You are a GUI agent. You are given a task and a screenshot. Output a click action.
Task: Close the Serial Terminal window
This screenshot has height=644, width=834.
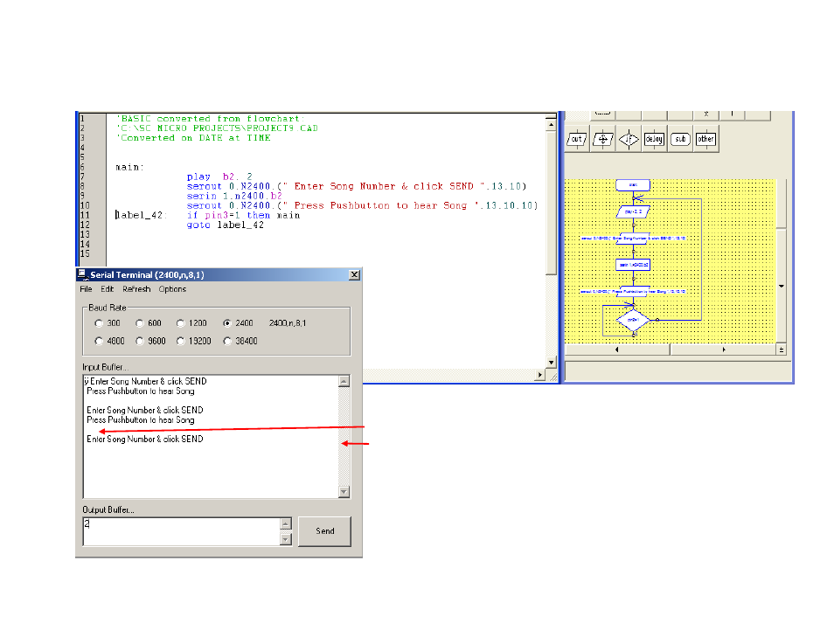point(354,274)
